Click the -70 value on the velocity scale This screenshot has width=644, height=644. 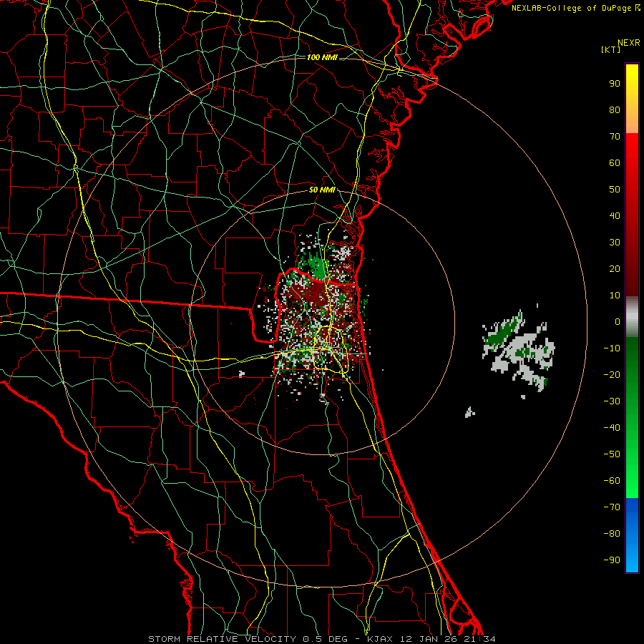pyautogui.click(x=612, y=507)
